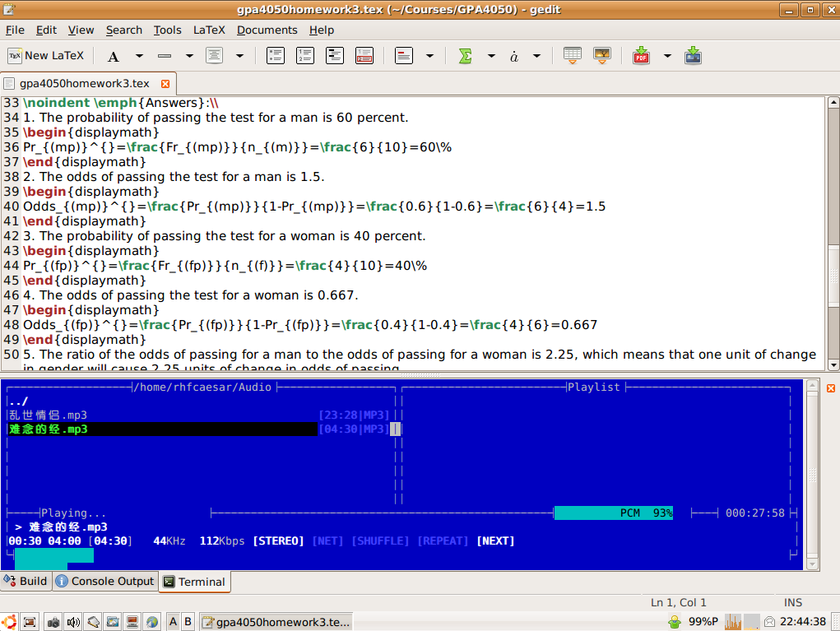The height and width of the screenshot is (631, 840).
Task: Expand the PDF build dropdown arrow
Action: coord(667,56)
